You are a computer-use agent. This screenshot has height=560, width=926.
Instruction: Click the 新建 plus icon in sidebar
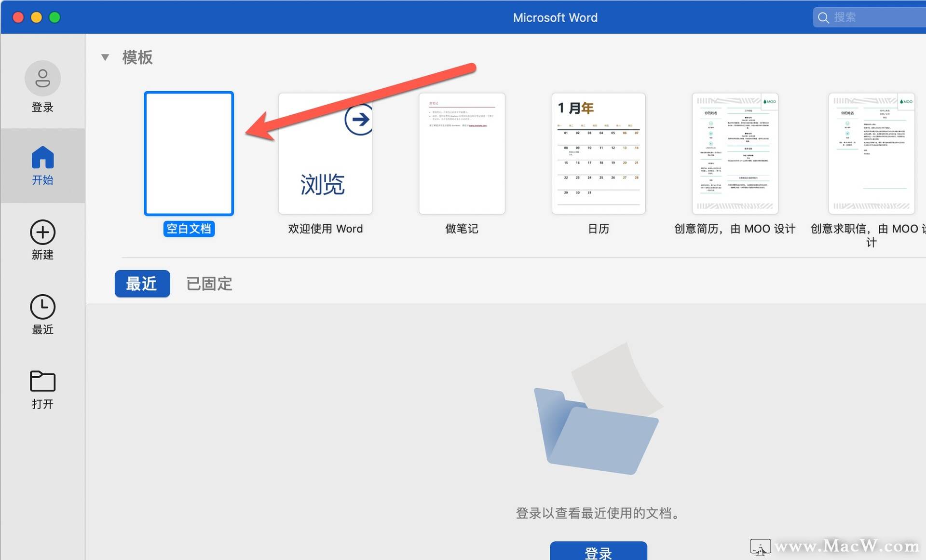point(42,232)
